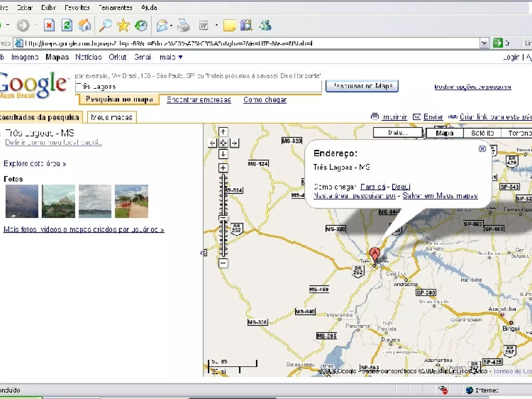Select the Mapa view button
Image resolution: width=532 pixels, height=399 pixels.
coord(444,133)
